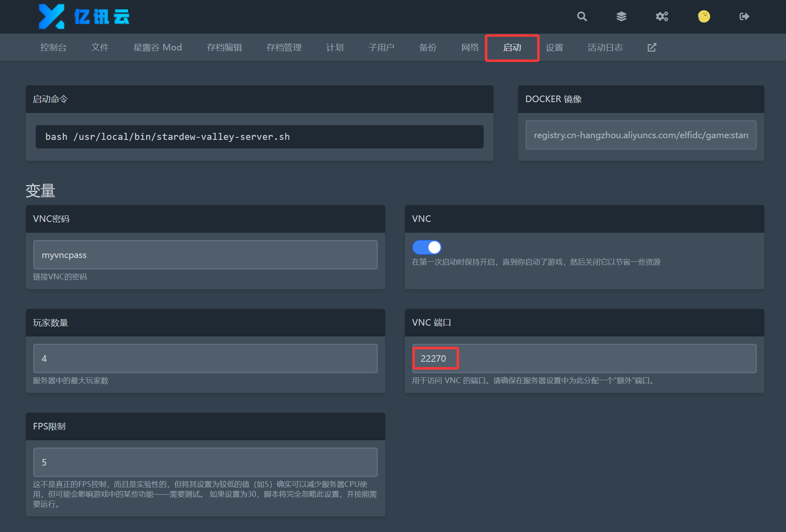The width and height of the screenshot is (786, 532).
Task: Open the external link icon tab
Action: (652, 48)
